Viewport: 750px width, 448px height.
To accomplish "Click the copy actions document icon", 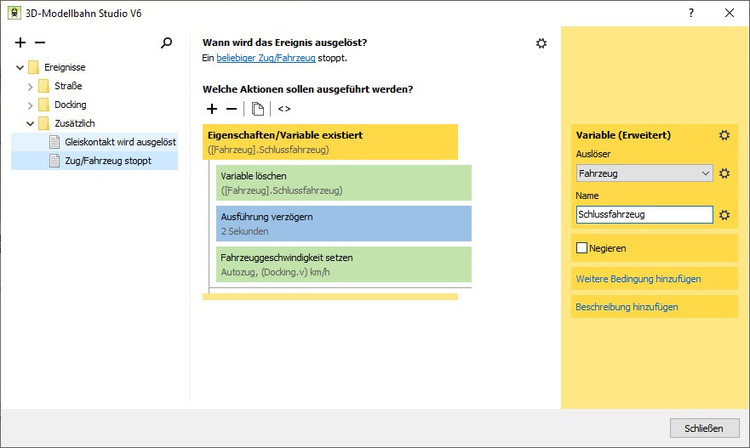I will (x=258, y=108).
